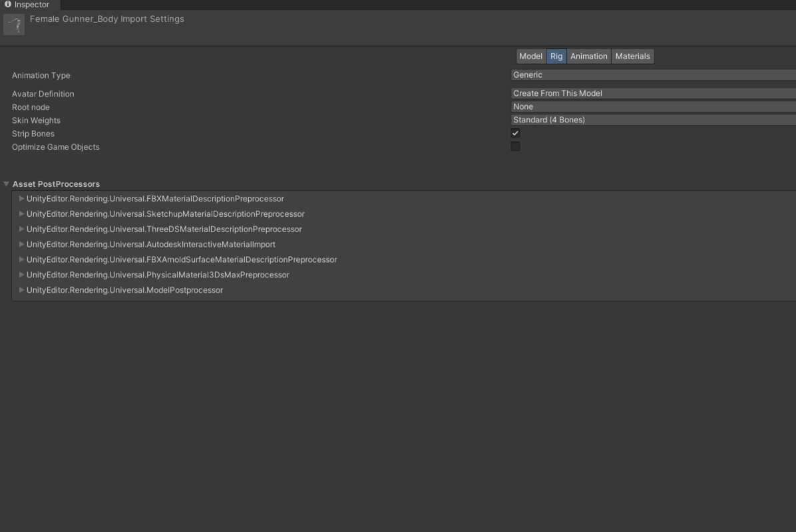Expand the ThreeDSMaterialDescriptionPreprocessor entry
This screenshot has width=796, height=532.
(x=22, y=229)
